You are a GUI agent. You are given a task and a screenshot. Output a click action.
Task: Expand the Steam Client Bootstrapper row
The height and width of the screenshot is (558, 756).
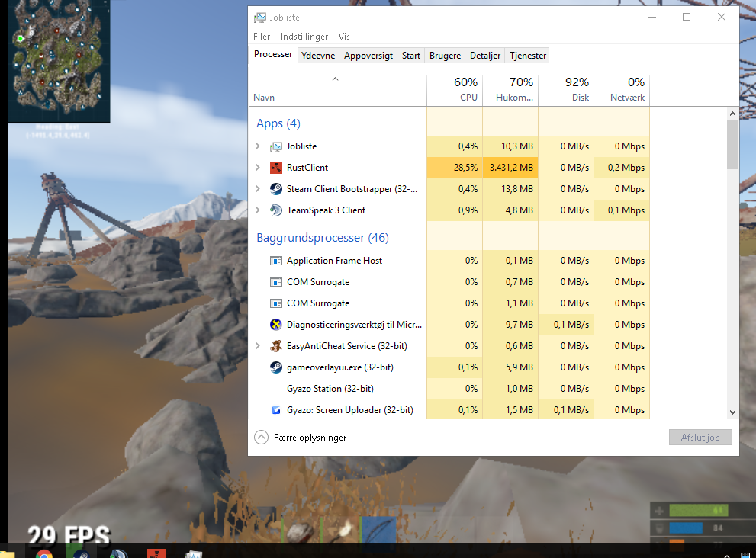tap(257, 189)
